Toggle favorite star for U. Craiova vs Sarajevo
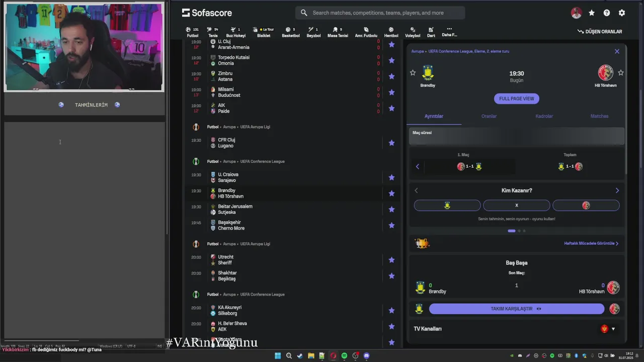 click(391, 177)
